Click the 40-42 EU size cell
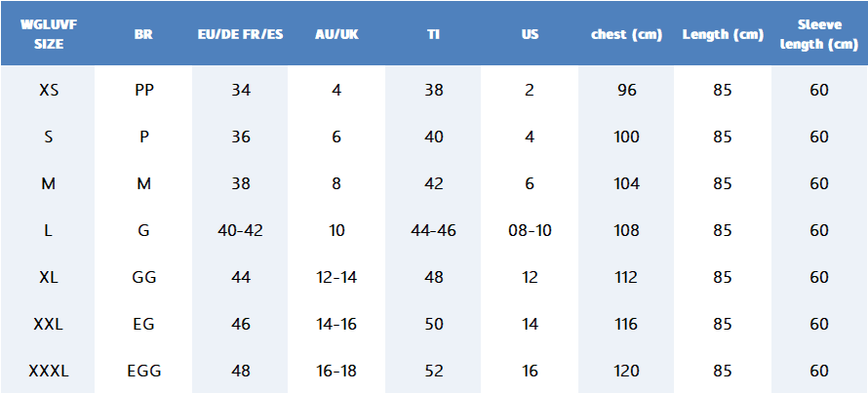The image size is (868, 393). (x=240, y=231)
